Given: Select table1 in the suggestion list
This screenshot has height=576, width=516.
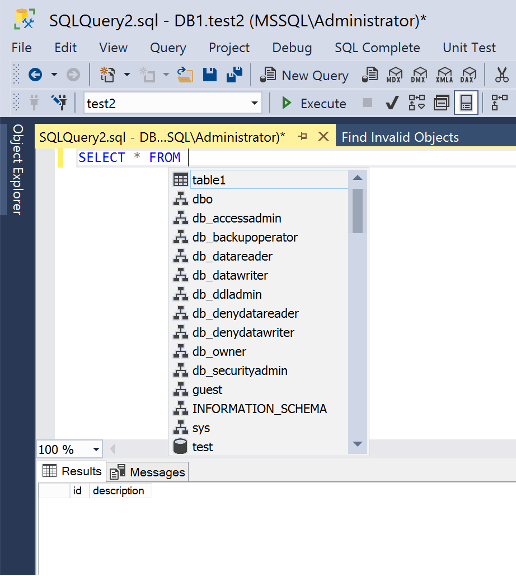Looking at the screenshot, I should [260, 180].
